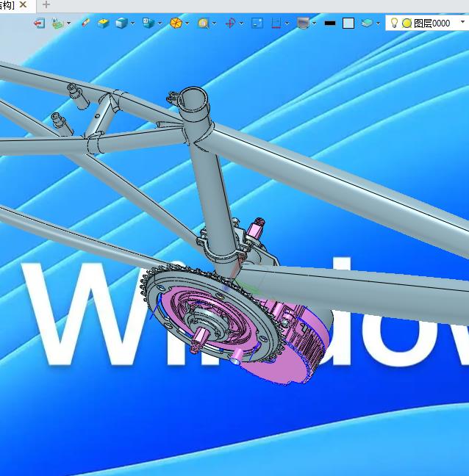The image size is (469, 476).
Task: Toggle the light bulb layer visibility icon
Action: [x=394, y=23]
